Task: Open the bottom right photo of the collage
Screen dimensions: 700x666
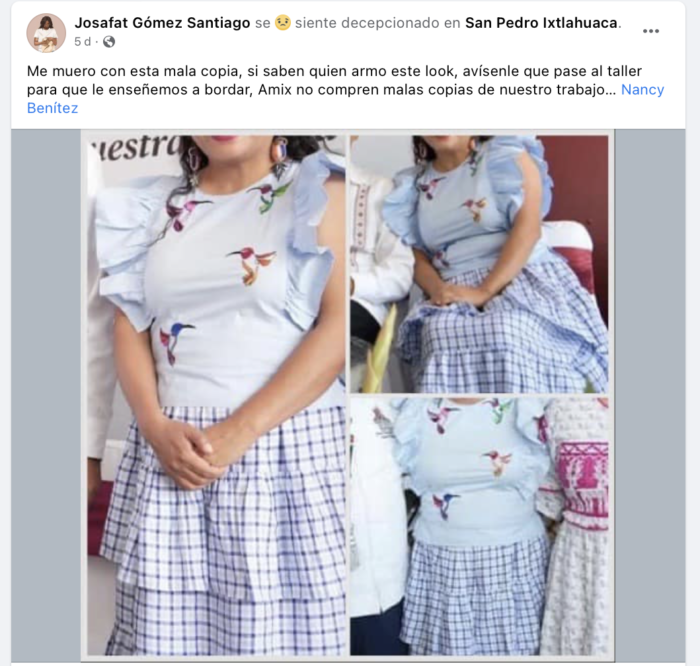Action: pos(479,527)
